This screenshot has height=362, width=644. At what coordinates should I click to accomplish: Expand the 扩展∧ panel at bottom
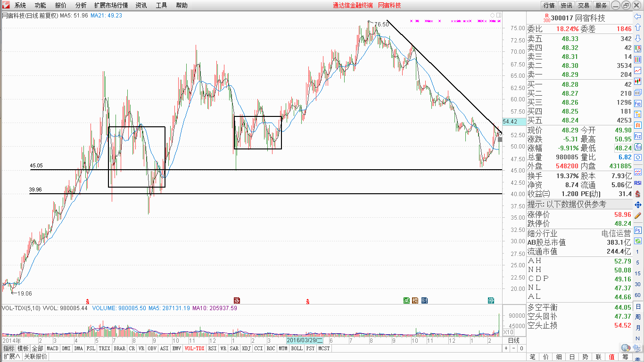(11, 356)
